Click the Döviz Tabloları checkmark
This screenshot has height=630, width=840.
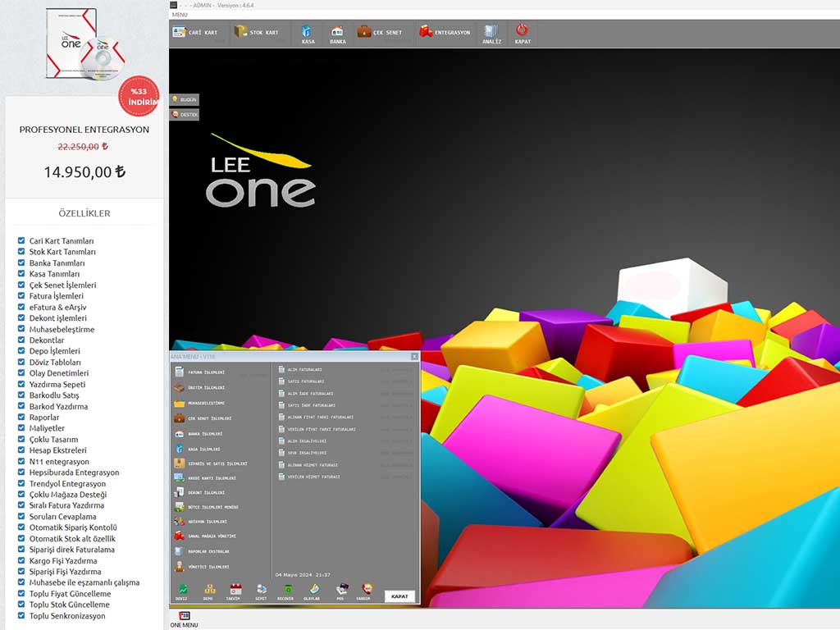21,362
